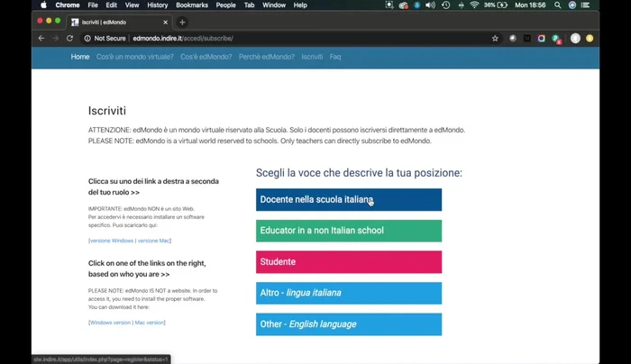The image size is (631, 364).
Task: Open Cos'è un mondo virtuale? page
Action: 135,57
